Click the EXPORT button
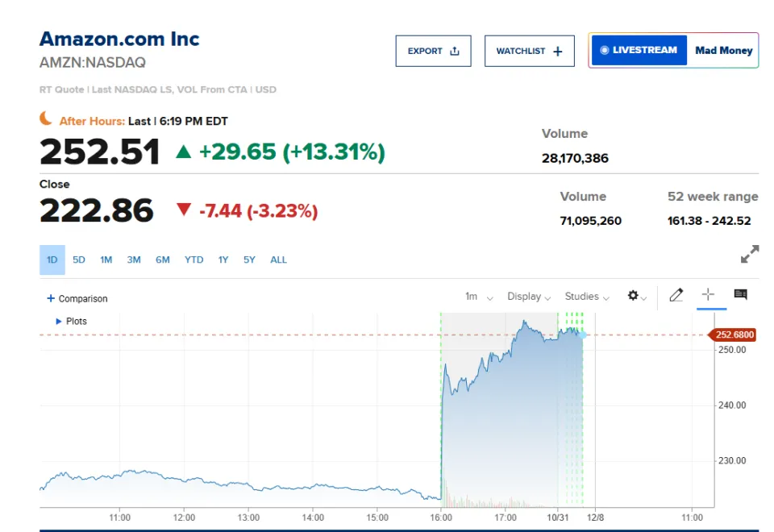774x532 pixels. click(x=433, y=51)
